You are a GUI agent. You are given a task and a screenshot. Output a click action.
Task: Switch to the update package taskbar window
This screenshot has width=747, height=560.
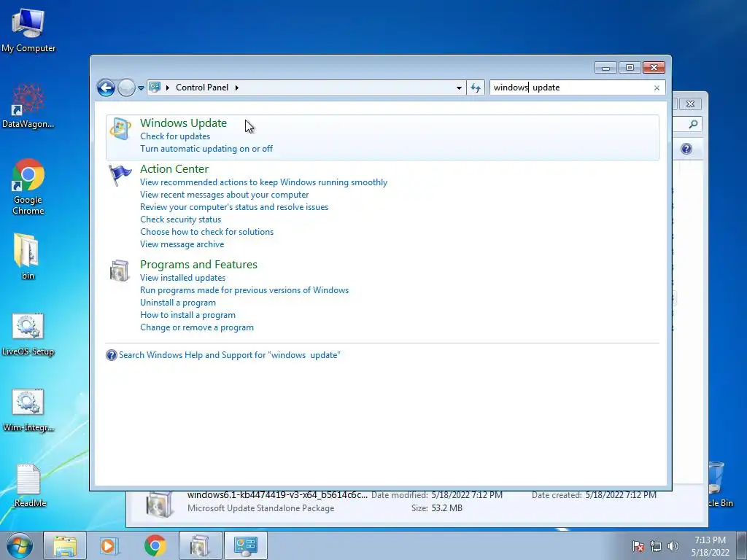click(x=200, y=545)
